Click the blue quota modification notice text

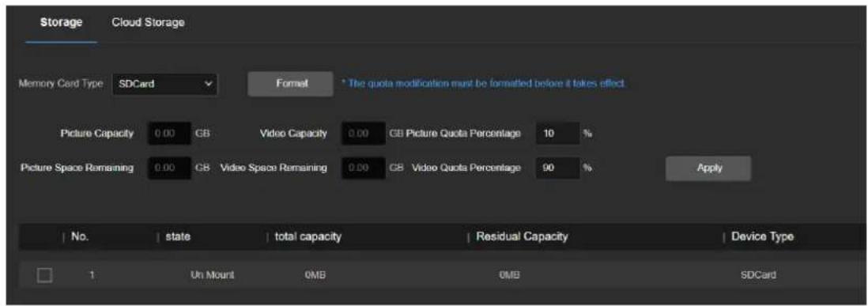(x=484, y=84)
